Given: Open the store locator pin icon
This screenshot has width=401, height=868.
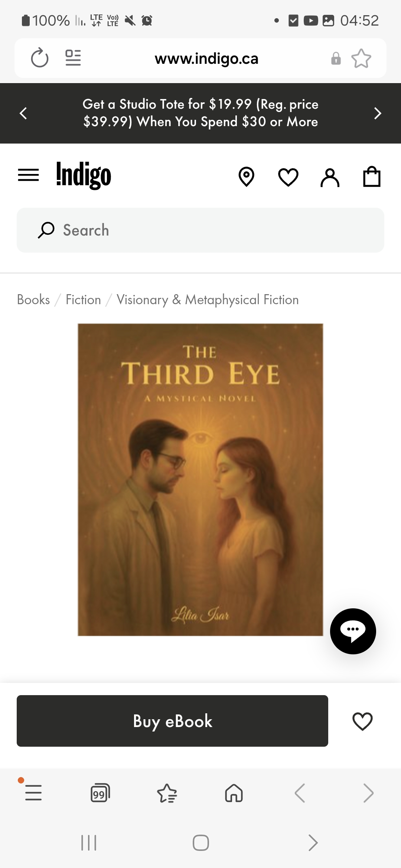Looking at the screenshot, I should click(246, 176).
